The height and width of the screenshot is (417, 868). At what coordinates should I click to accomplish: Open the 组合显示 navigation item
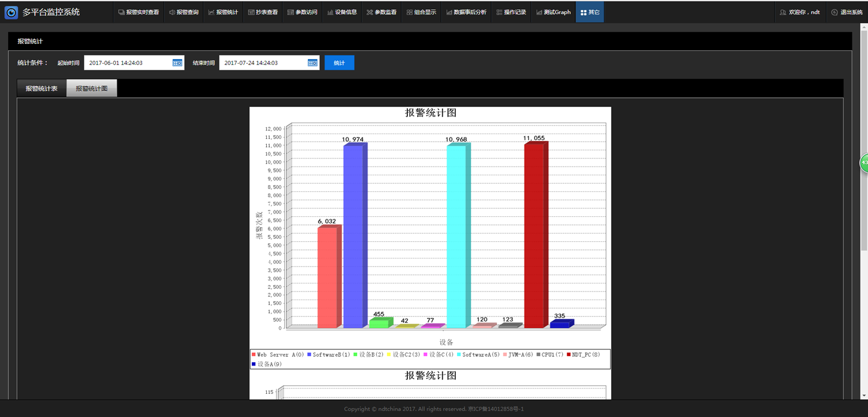tap(421, 12)
